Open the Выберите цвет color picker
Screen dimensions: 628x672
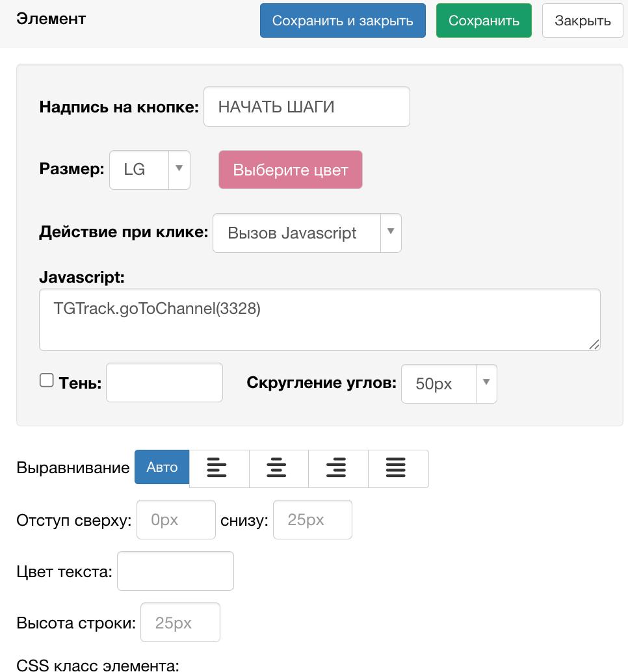(290, 170)
